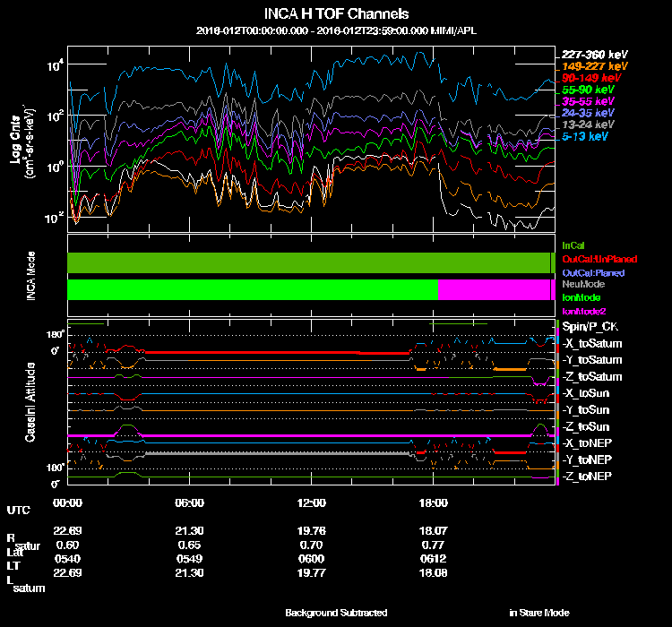The width and height of the screenshot is (672, 627).
Task: Click the InCal mode legend label
Action: point(573,245)
